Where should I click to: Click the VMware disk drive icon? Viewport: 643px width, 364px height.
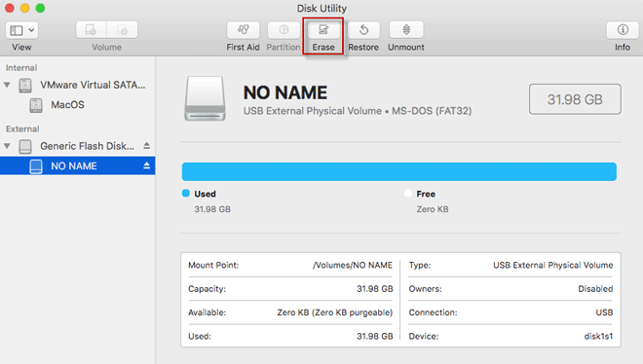[x=25, y=86]
